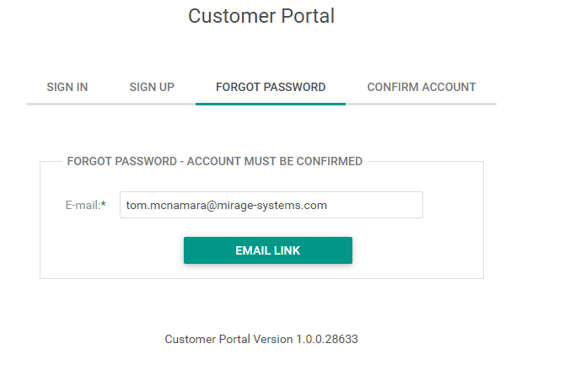
Task: Click the word "Version" in the footer
Action: point(271,339)
